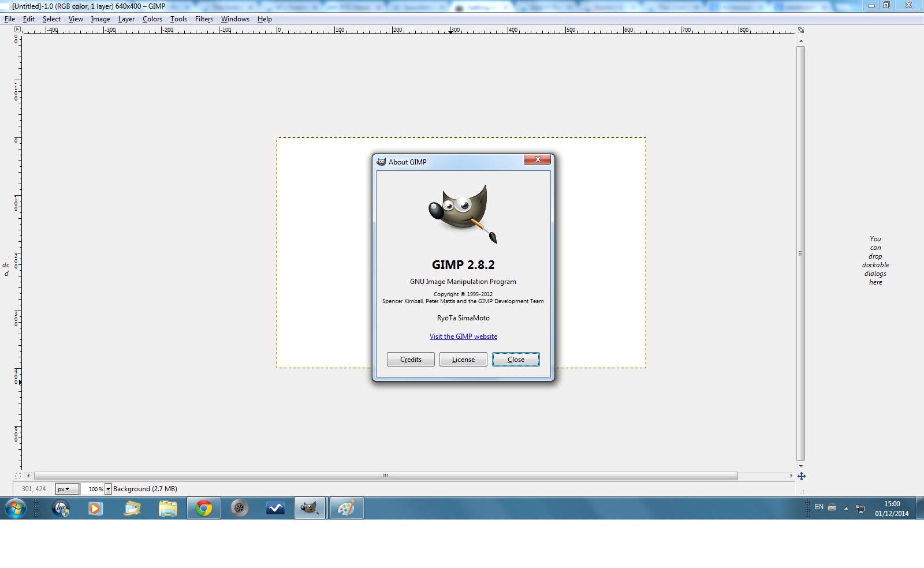Open the Image menu
Viewport: 924px width, 568px height.
pos(100,19)
